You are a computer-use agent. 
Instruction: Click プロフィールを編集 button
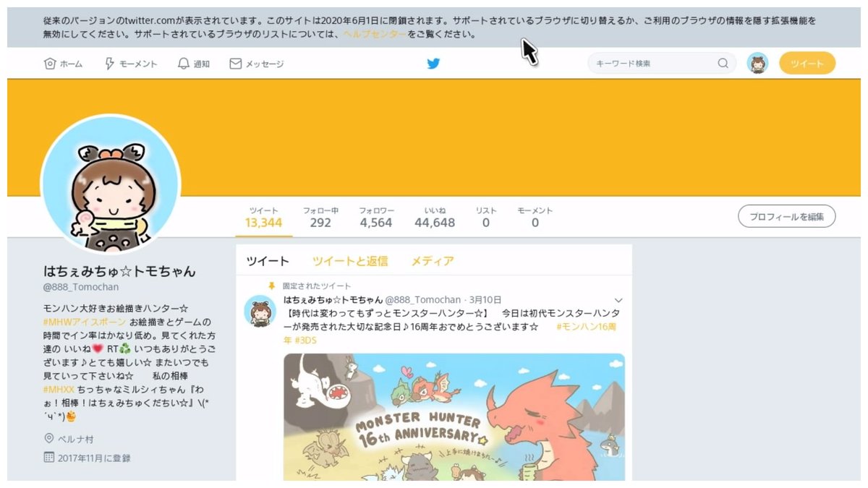787,216
